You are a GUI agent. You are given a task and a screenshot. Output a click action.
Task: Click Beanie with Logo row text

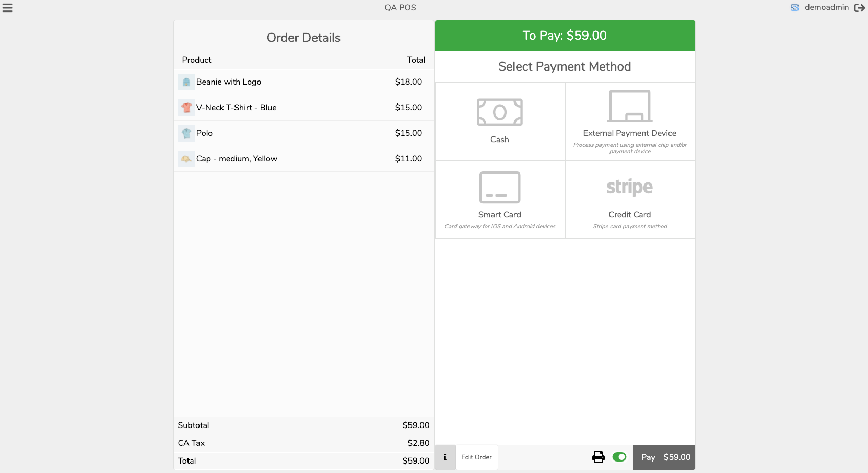click(x=229, y=82)
